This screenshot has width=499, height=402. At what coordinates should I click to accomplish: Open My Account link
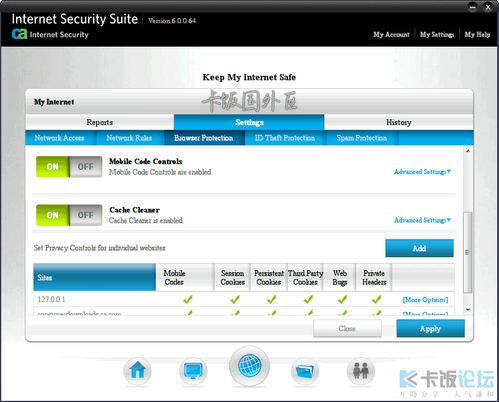pyautogui.click(x=391, y=34)
